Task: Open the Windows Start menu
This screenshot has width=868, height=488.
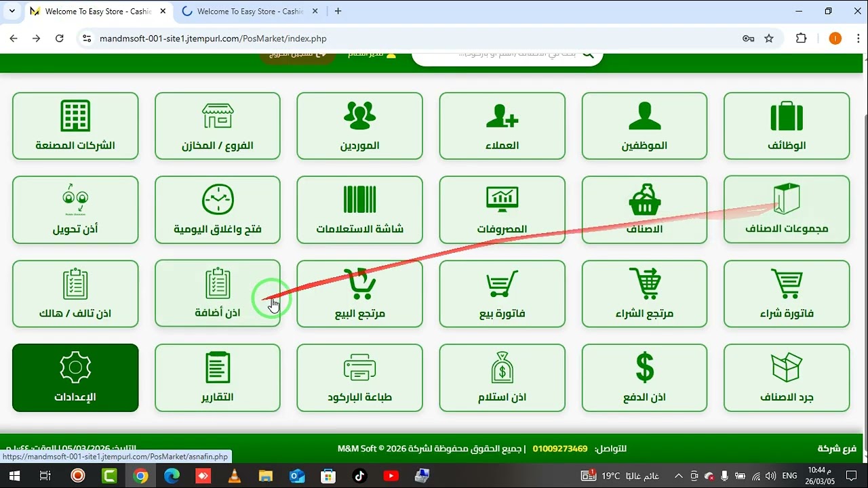Action: pos(14,476)
